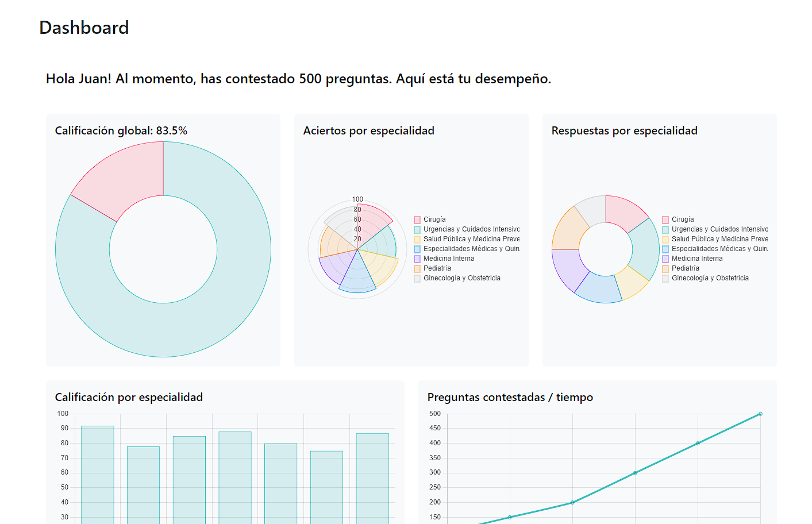The image size is (812, 524).
Task: Toggle Ginecología y Obstetricia legend in Aciertos chart
Action: (457, 278)
